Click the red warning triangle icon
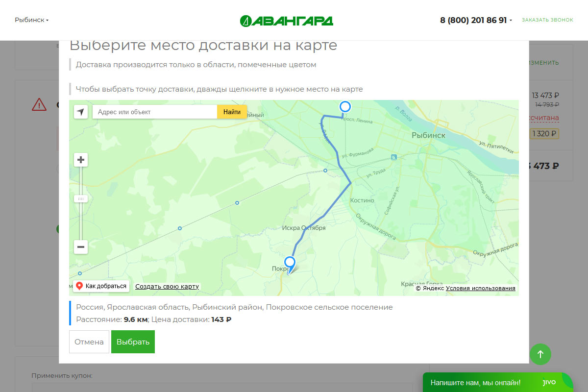Image resolution: width=588 pixels, height=392 pixels. (x=39, y=104)
